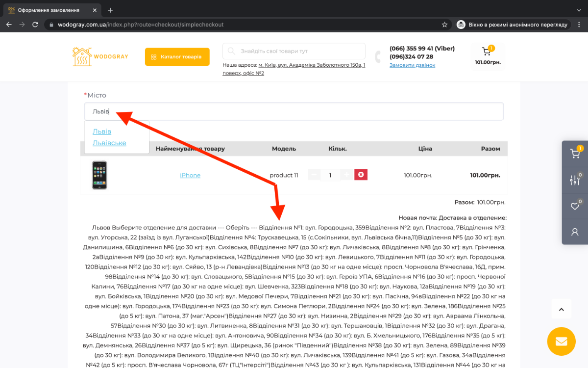
Task: Open a new browser tab
Action: click(110, 10)
